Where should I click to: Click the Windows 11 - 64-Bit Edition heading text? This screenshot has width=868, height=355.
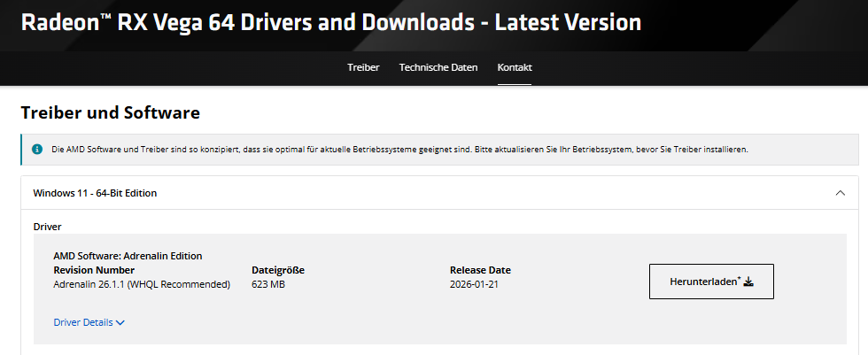[x=95, y=193]
